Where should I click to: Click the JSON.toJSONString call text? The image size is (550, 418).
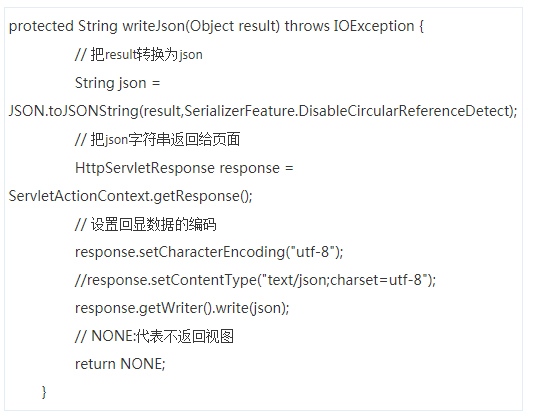[74, 111]
